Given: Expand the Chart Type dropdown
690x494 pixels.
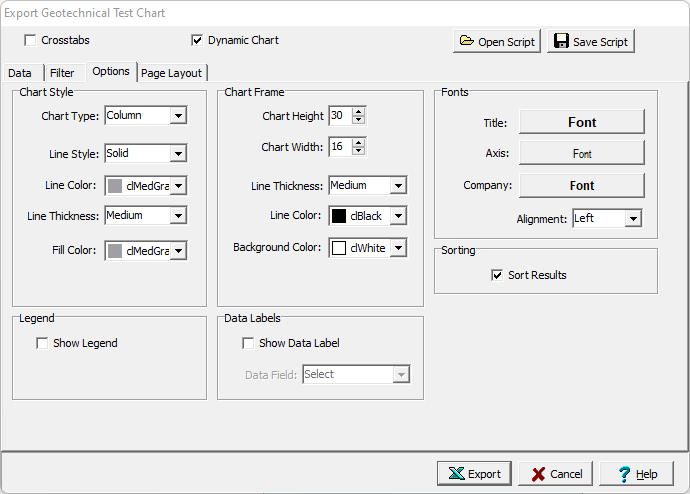Looking at the screenshot, I should [178, 116].
